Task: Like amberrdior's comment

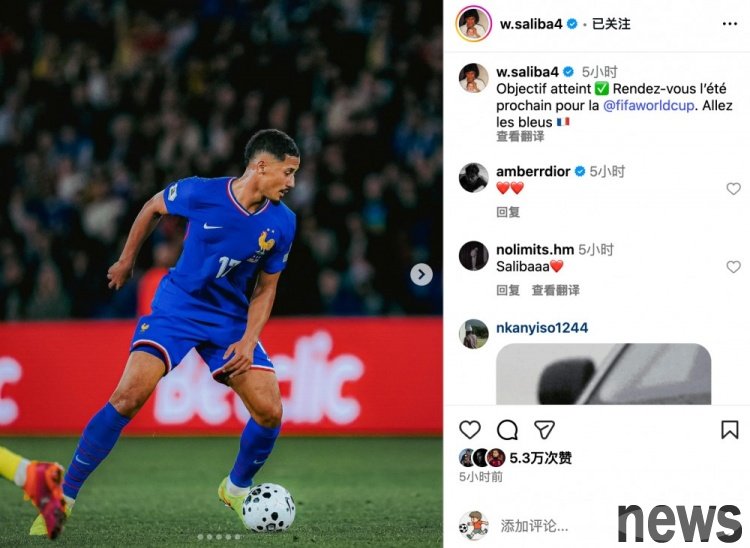Action: pyautogui.click(x=733, y=188)
